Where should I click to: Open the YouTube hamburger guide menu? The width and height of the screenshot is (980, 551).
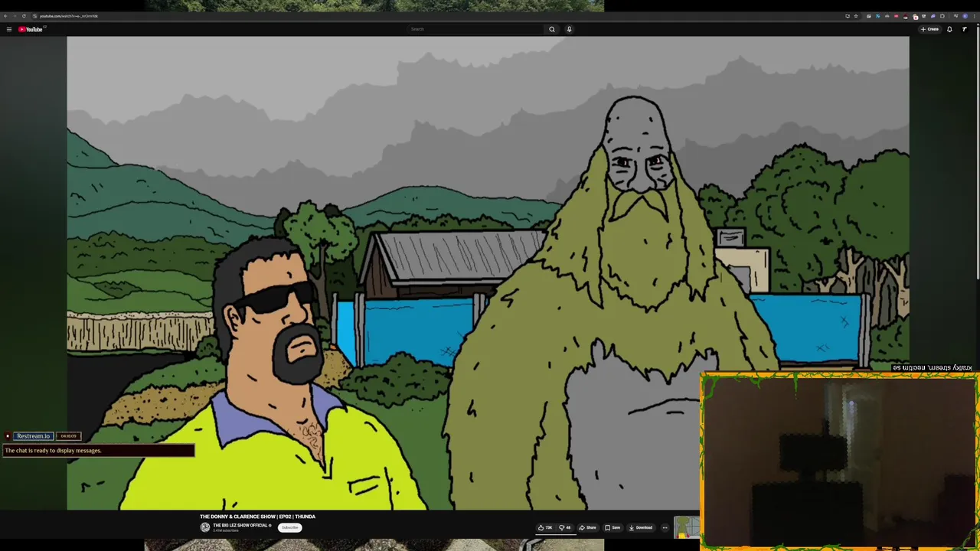(9, 29)
